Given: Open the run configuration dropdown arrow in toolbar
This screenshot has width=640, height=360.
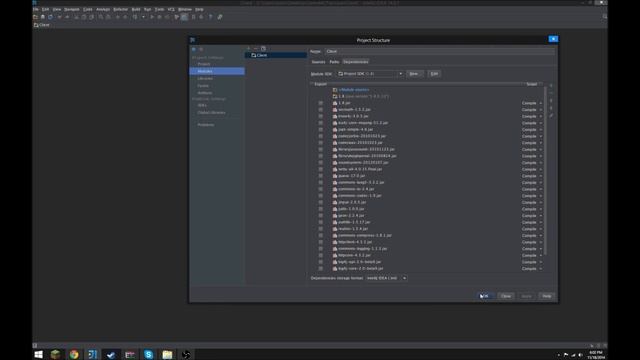Looking at the screenshot, I should pyautogui.click(x=143, y=17).
